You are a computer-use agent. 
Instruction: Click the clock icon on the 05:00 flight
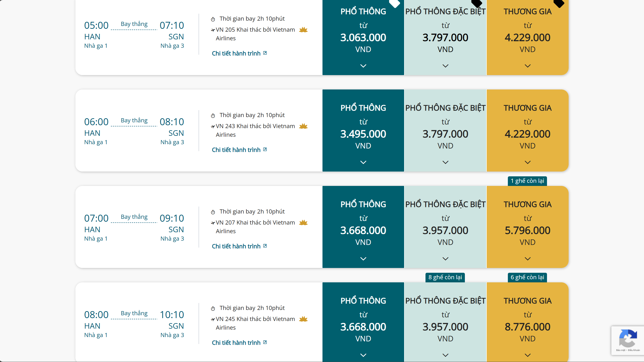click(x=213, y=19)
